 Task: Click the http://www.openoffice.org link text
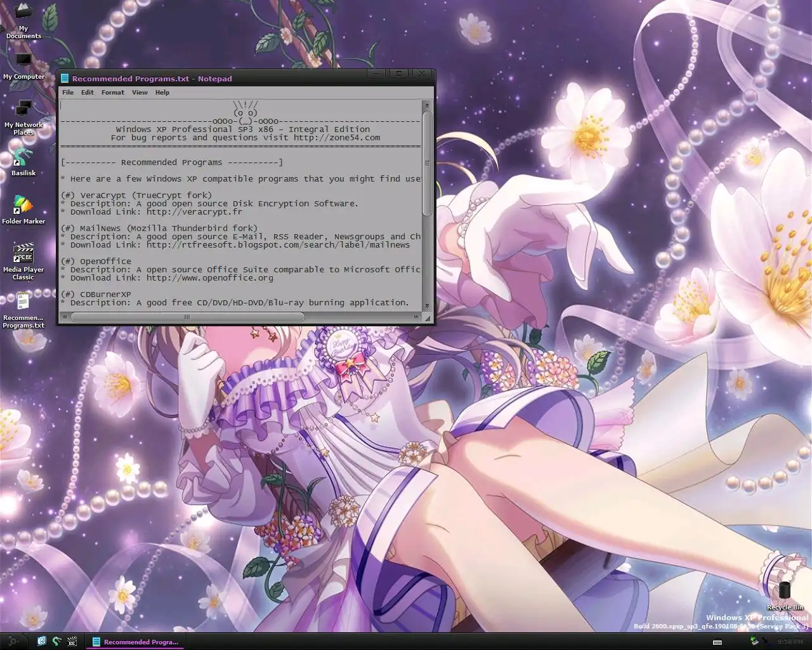(210, 278)
